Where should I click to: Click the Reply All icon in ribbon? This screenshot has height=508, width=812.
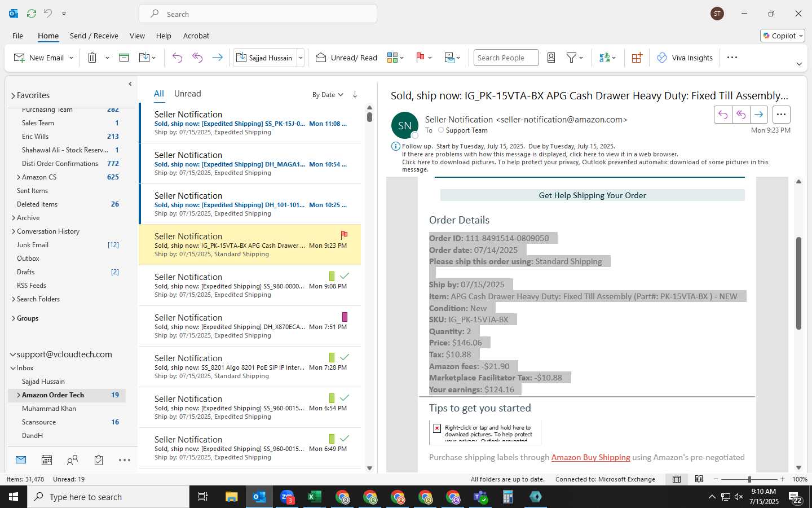pos(197,58)
